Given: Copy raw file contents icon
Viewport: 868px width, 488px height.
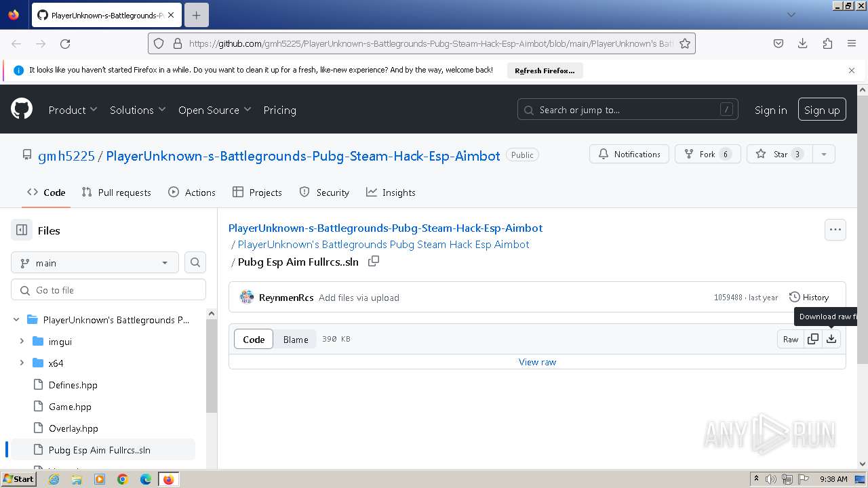Looking at the screenshot, I should [813, 339].
